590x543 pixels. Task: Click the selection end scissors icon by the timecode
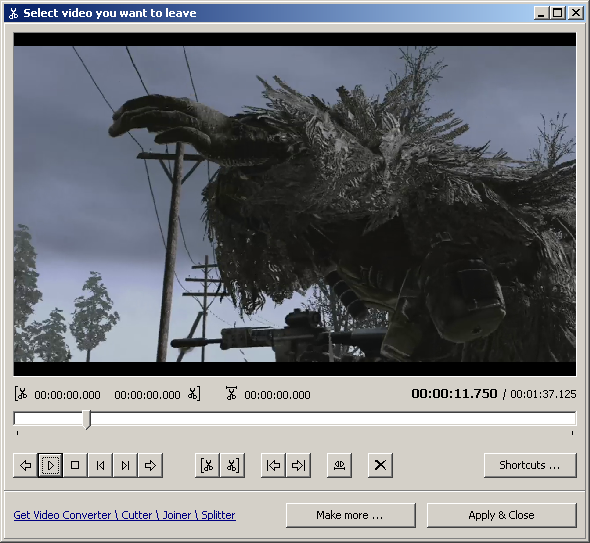[194, 394]
